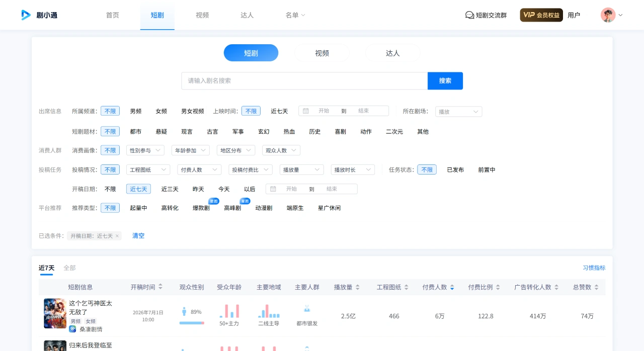Image resolution: width=644 pixels, height=351 pixels.
Task: Expand the 性别参与 dropdown
Action: [145, 150]
